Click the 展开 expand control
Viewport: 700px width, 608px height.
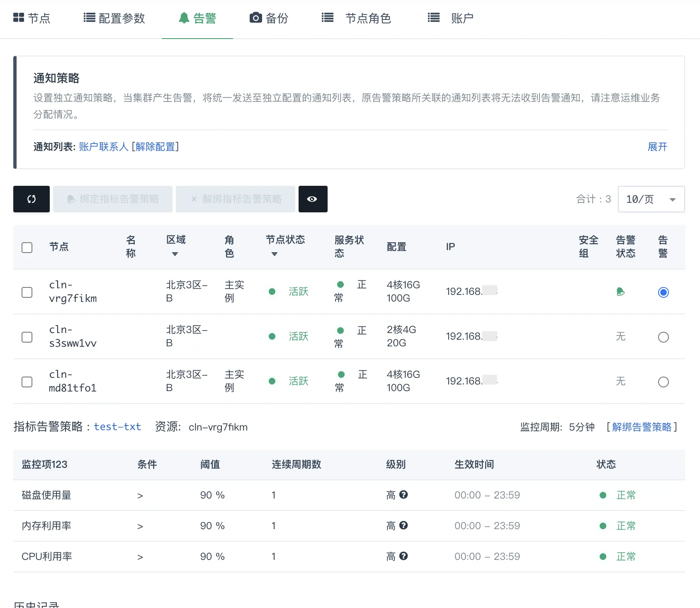point(657,146)
